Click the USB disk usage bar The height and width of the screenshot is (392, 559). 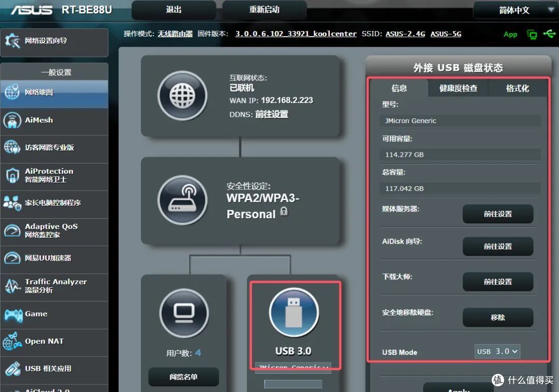tap(293, 384)
